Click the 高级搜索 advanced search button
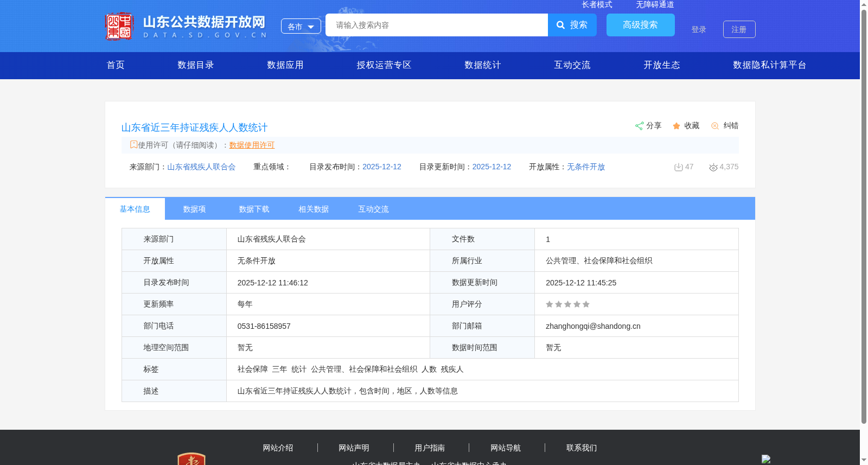Image resolution: width=868 pixels, height=465 pixels. [x=641, y=25]
